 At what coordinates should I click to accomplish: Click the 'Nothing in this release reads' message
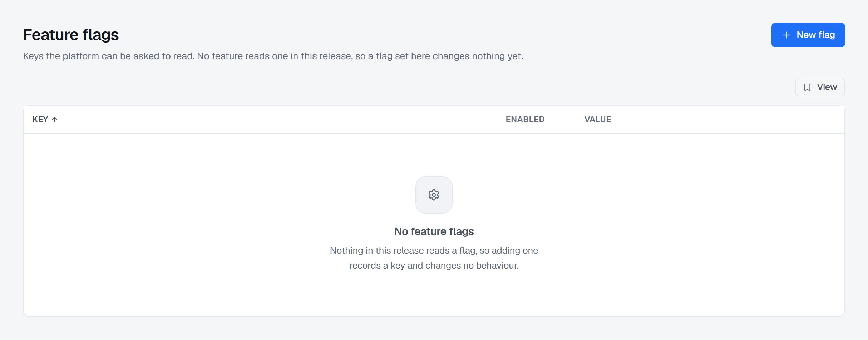click(434, 258)
